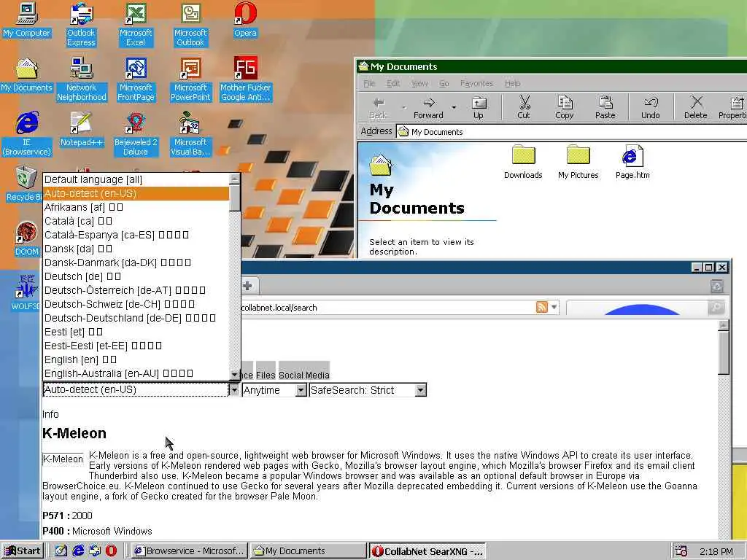Image resolution: width=747 pixels, height=560 pixels.
Task: Click the Internet Explorer quick launch icon
Action: tap(78, 551)
